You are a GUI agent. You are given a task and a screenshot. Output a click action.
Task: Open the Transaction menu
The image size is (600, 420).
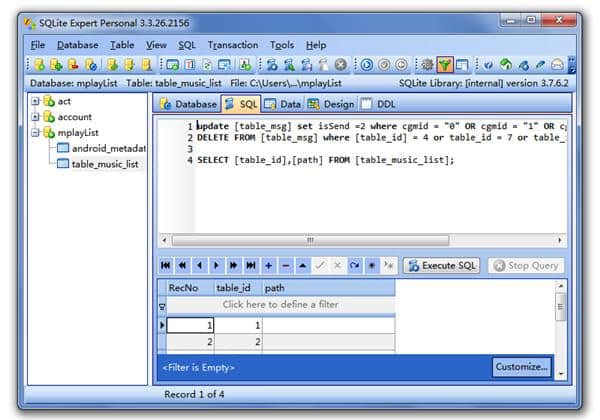(233, 45)
